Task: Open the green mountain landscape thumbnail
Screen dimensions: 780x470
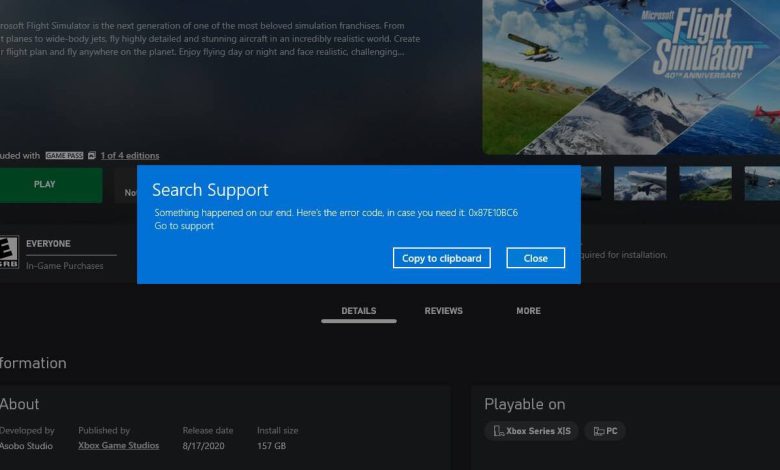Action: coord(705,184)
